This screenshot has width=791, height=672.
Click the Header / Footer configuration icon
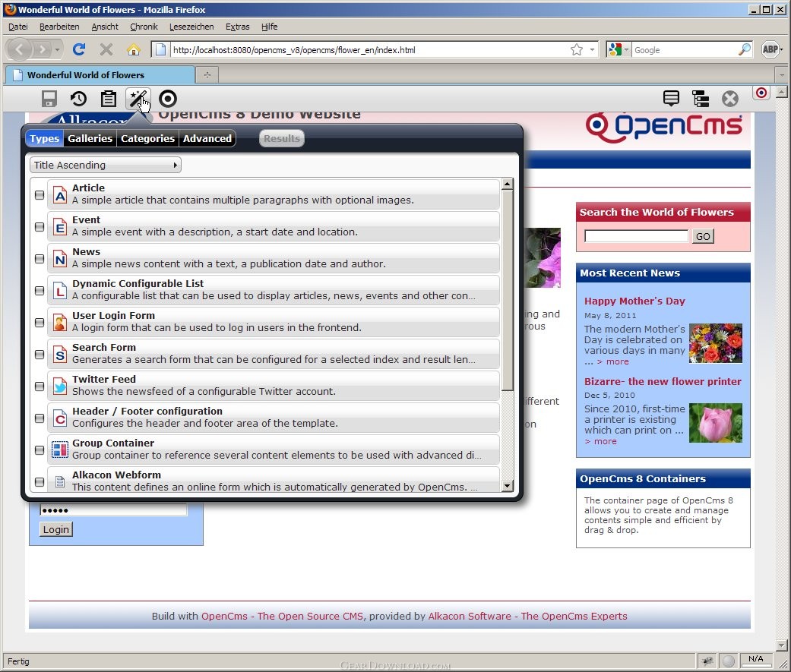coord(60,418)
